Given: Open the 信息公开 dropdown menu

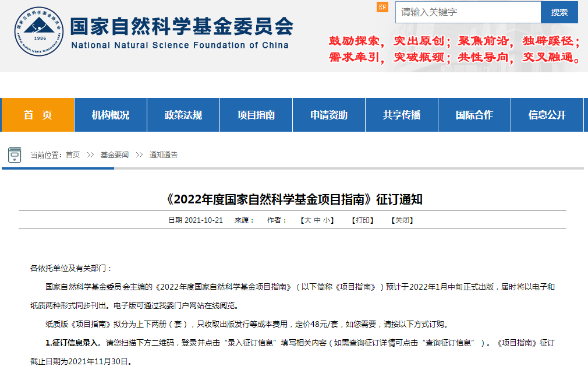Looking at the screenshot, I should click(x=547, y=115).
